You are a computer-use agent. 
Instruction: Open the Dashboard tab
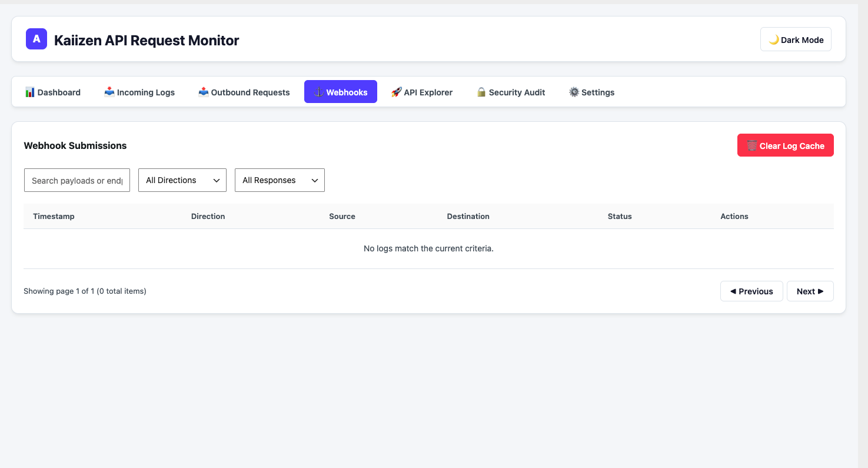click(x=53, y=92)
